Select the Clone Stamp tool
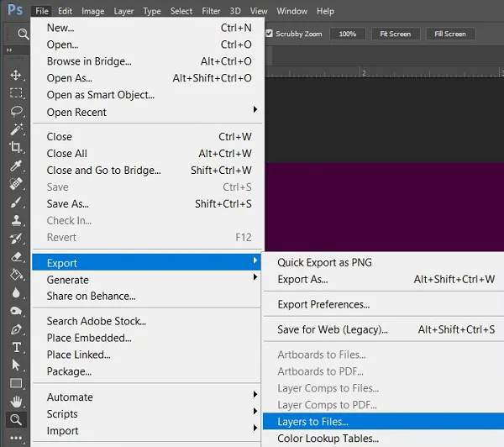This screenshot has height=447, width=504. point(16,220)
